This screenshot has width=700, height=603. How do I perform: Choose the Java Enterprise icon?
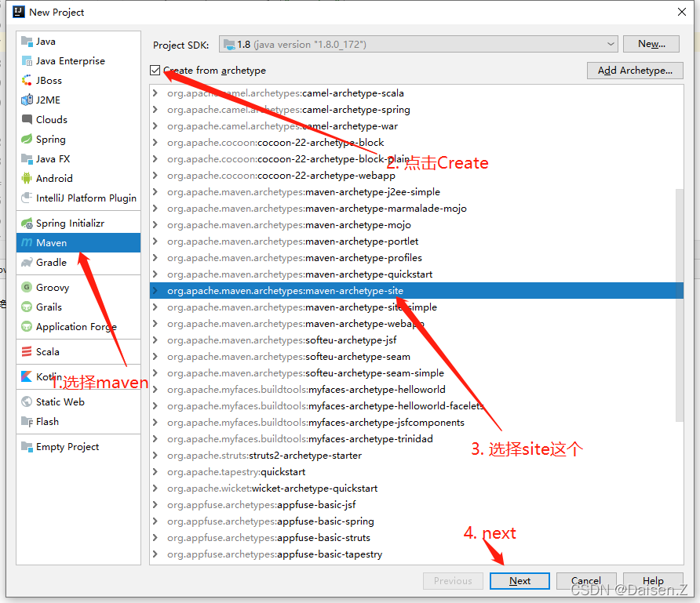pos(27,61)
